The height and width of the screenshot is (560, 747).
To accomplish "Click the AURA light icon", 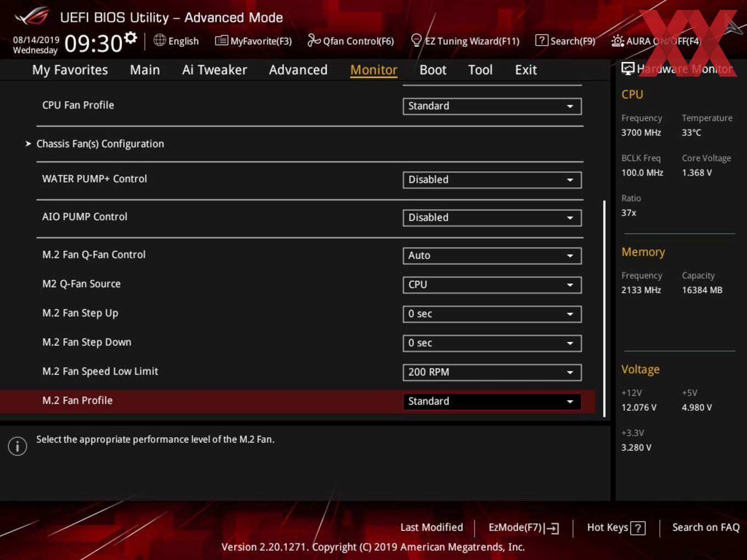I will point(617,41).
